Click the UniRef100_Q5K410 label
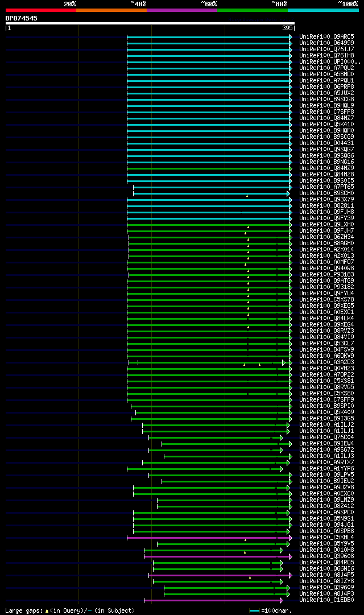 [x=326, y=125]
